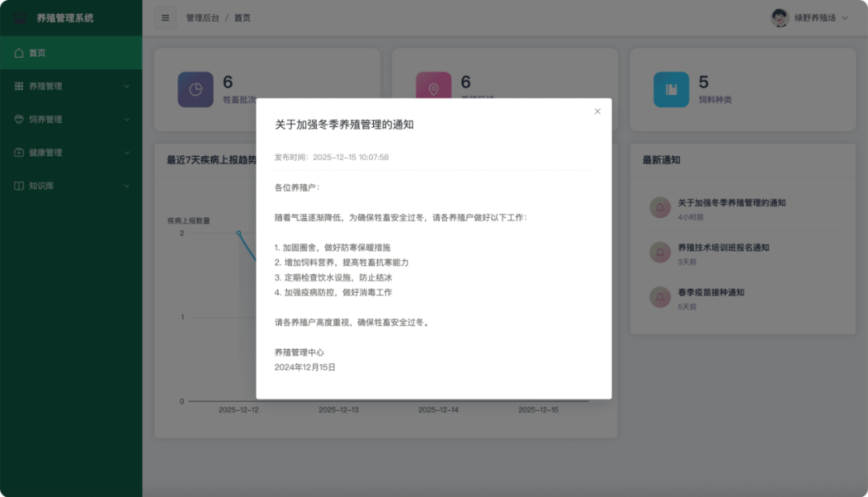Expand the 知识库 submenu chevron
Screen dimensions: 868x497
coord(126,185)
